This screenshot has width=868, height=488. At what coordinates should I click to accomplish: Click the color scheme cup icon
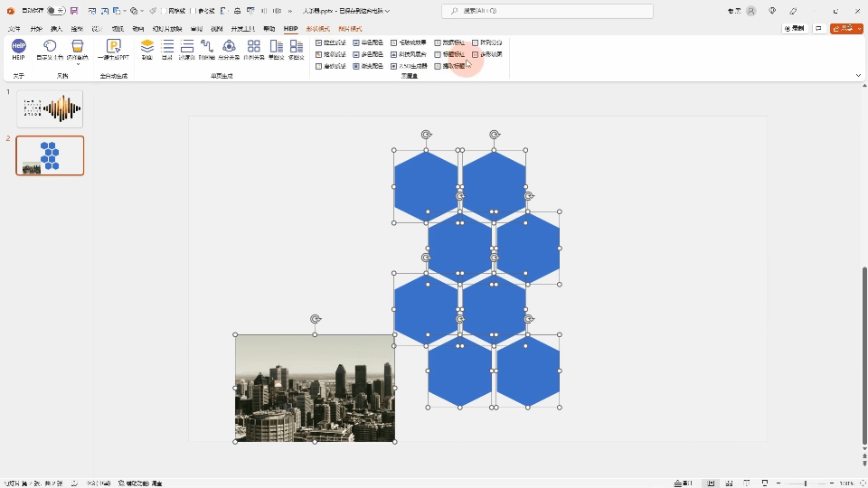(x=78, y=46)
